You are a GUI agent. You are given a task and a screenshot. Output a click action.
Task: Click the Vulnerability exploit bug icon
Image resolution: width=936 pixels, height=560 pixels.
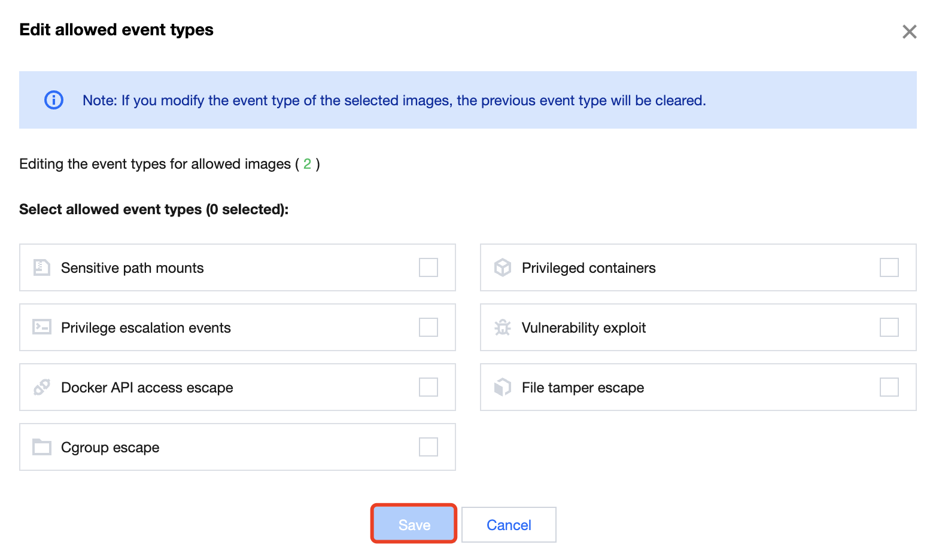[x=503, y=327]
